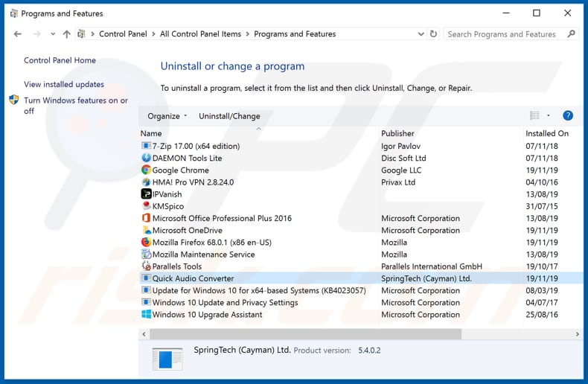Screen dimensions: 588x384
Task: Open the Organize dropdown menu
Action: tap(167, 116)
